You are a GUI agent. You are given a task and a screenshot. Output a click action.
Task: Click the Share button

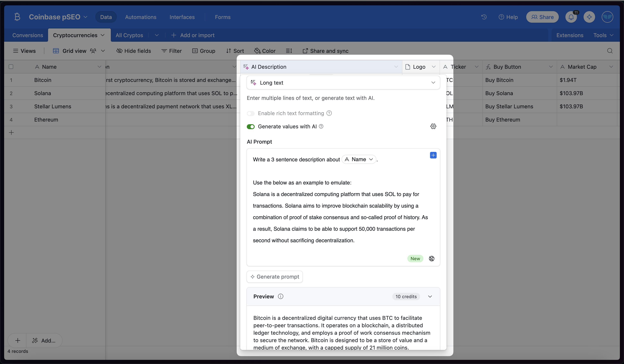coord(542,17)
